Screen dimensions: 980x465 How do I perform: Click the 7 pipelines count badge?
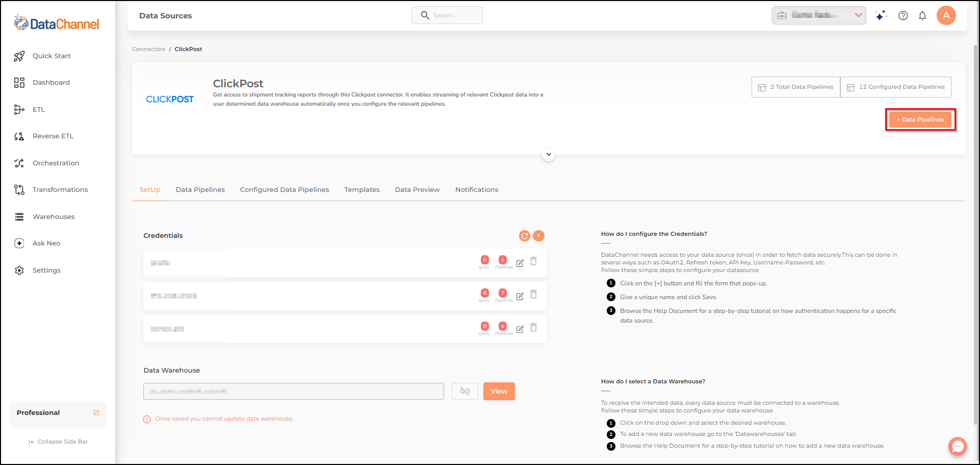(x=503, y=293)
